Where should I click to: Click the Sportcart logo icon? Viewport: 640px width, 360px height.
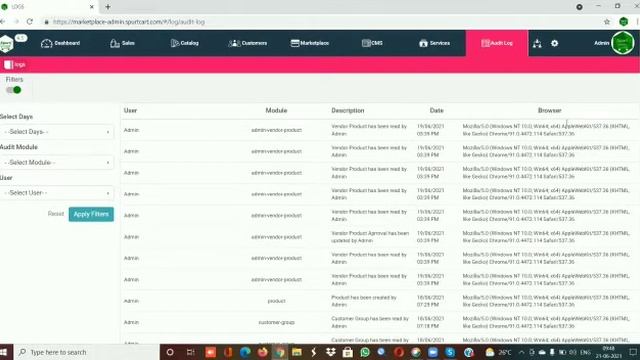[x=7, y=44]
